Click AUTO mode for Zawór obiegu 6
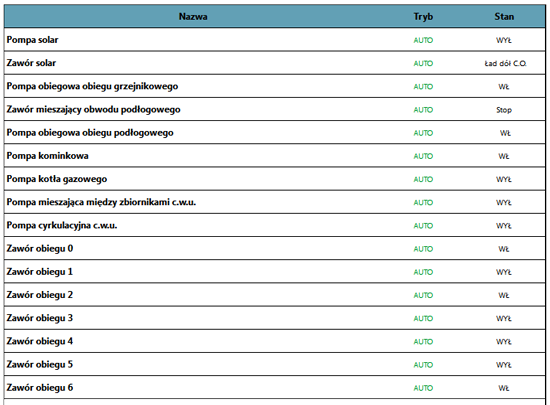Screen dimensions: 550x405 click(423, 388)
